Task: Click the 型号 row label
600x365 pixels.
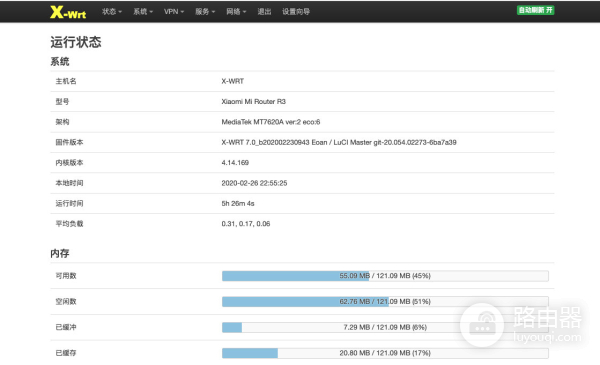Action: click(62, 101)
